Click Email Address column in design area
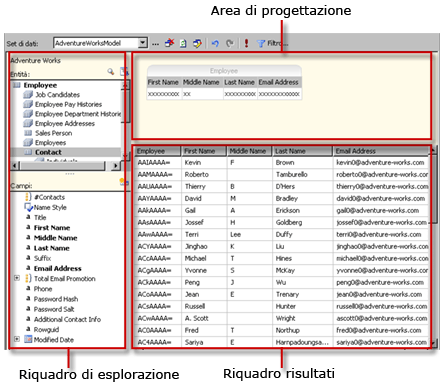The height and width of the screenshot is (386, 445). click(279, 82)
